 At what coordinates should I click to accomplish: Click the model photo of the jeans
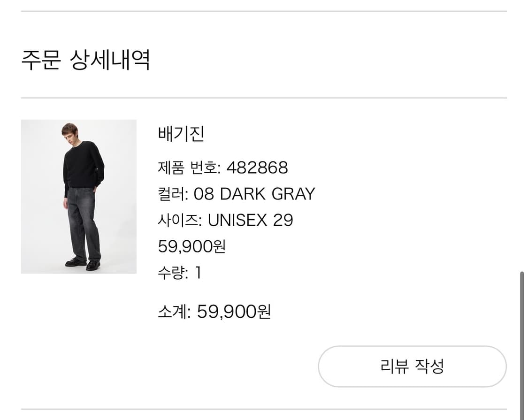(82, 225)
